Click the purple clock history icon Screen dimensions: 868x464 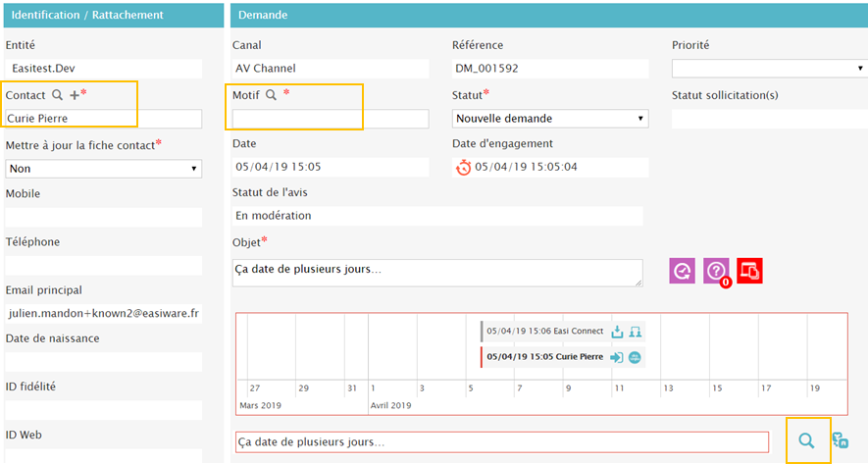[x=684, y=272]
